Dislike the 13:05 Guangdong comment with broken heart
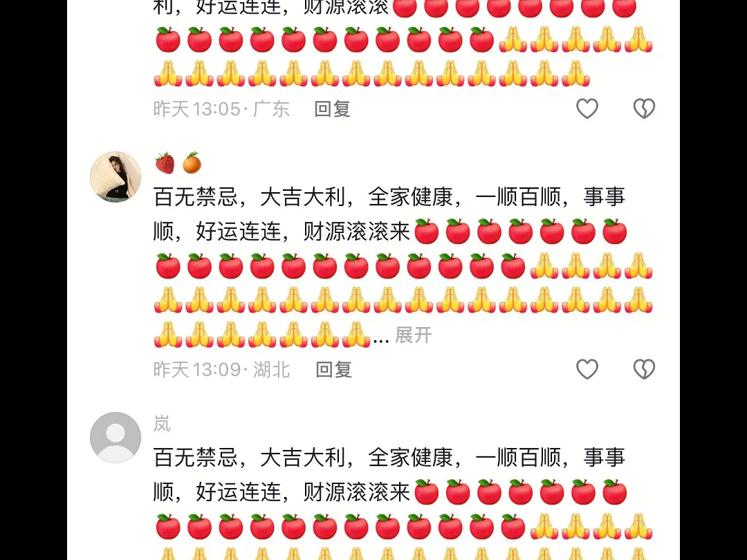The image size is (747, 560). 644,109
